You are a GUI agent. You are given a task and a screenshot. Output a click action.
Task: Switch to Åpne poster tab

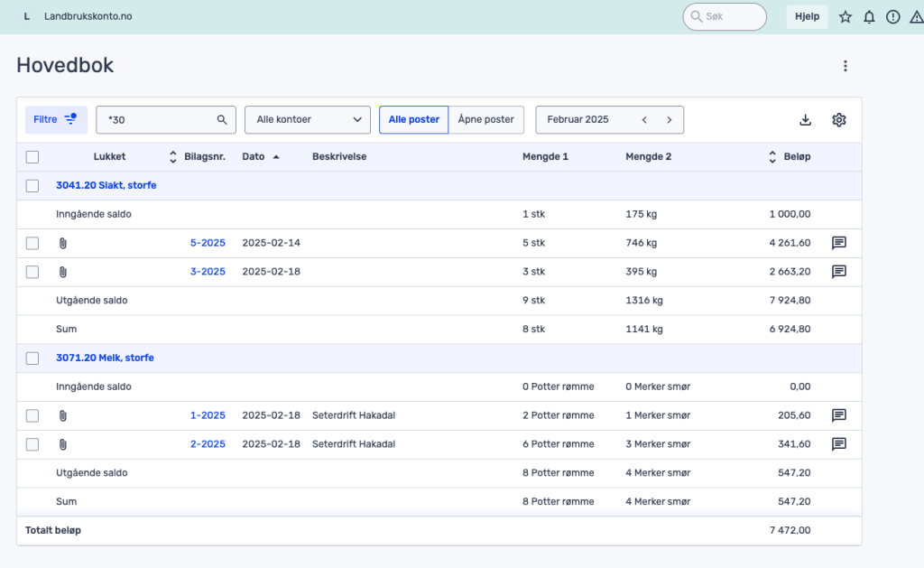point(485,120)
